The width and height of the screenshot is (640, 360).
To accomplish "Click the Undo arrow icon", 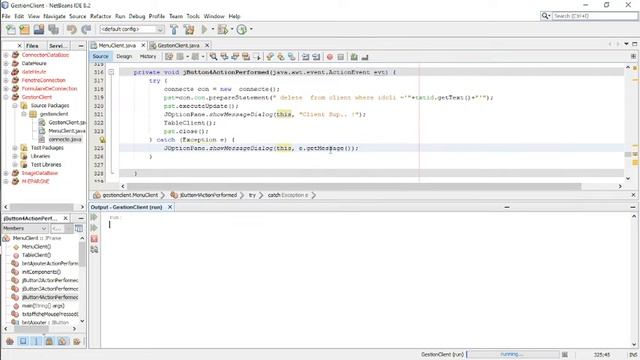I will point(72,29).
